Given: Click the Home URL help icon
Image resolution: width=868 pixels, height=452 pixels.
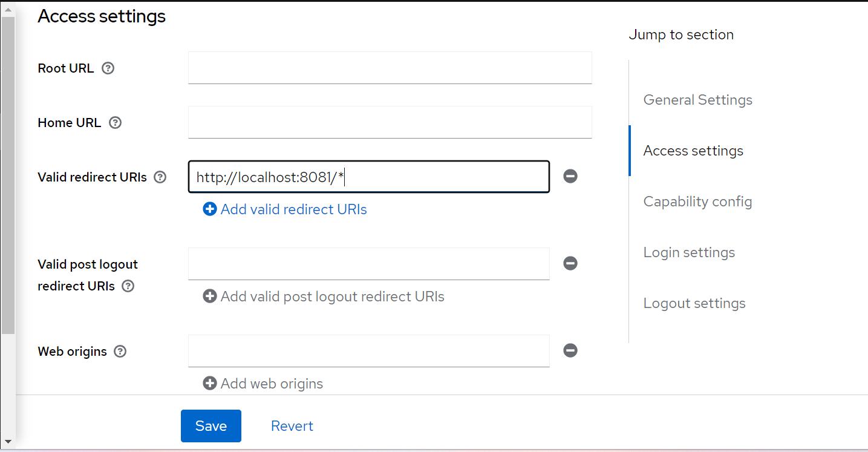Looking at the screenshot, I should point(115,123).
